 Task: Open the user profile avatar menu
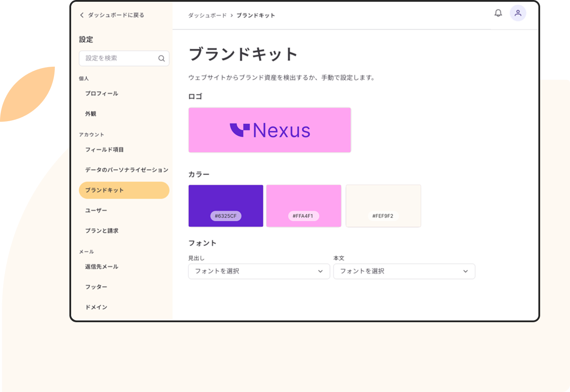pyautogui.click(x=518, y=13)
